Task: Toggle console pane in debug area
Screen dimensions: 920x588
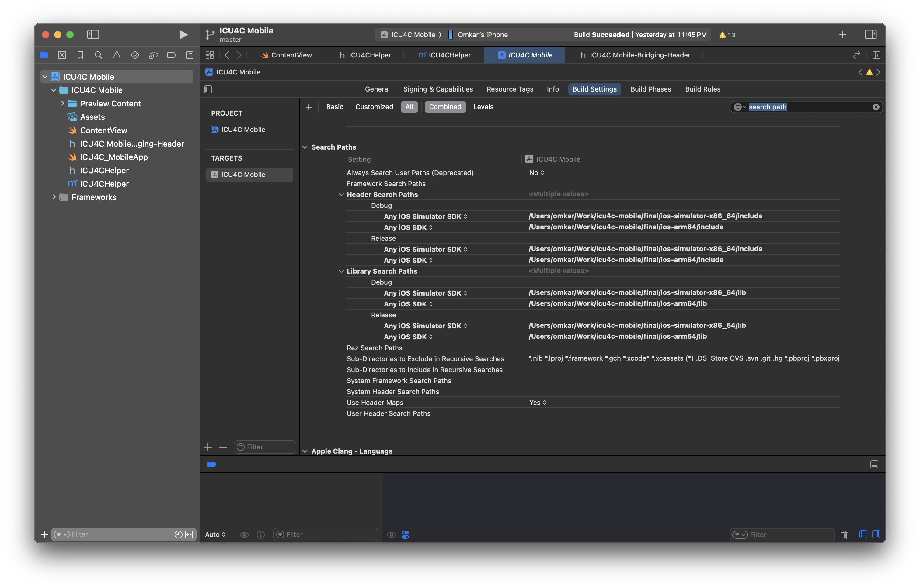Action: pos(876,534)
